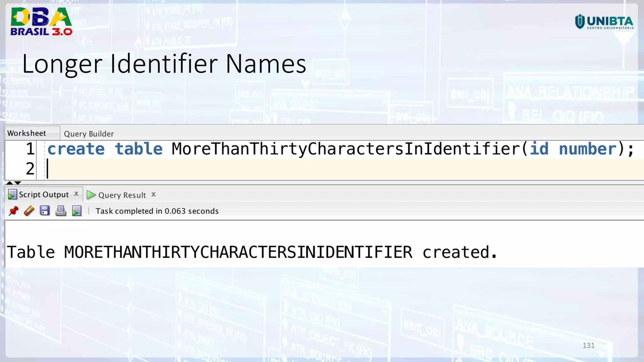The width and height of the screenshot is (644, 362).
Task: Print the script output
Action: tap(61, 211)
